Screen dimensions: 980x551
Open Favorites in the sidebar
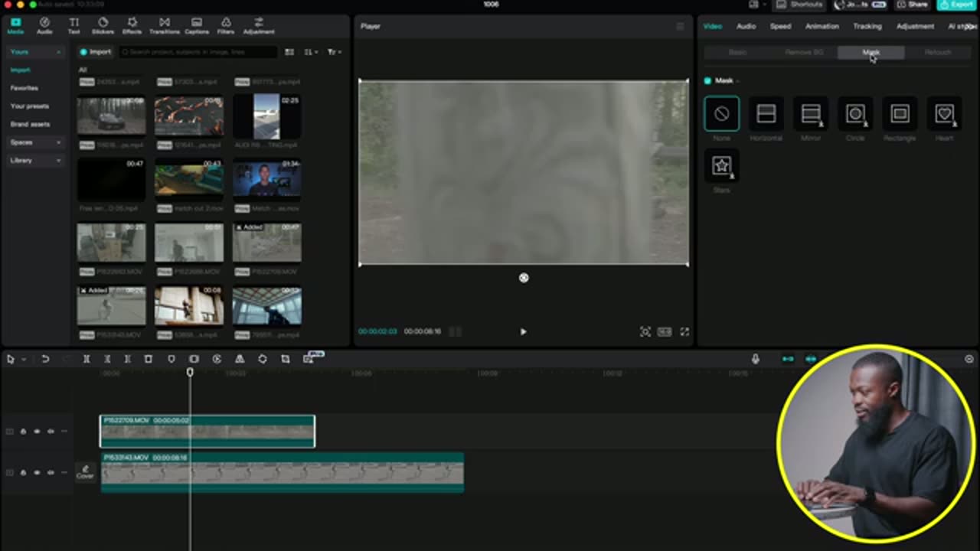(24, 88)
